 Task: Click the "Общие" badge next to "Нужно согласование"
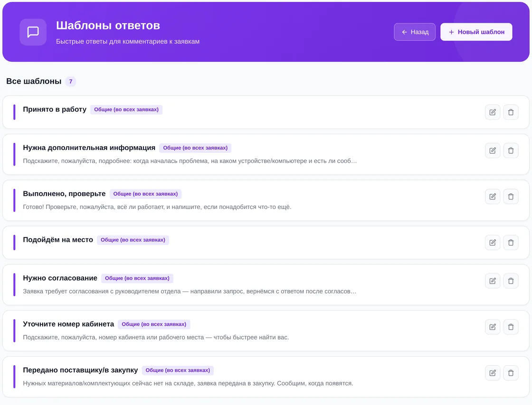point(137,278)
